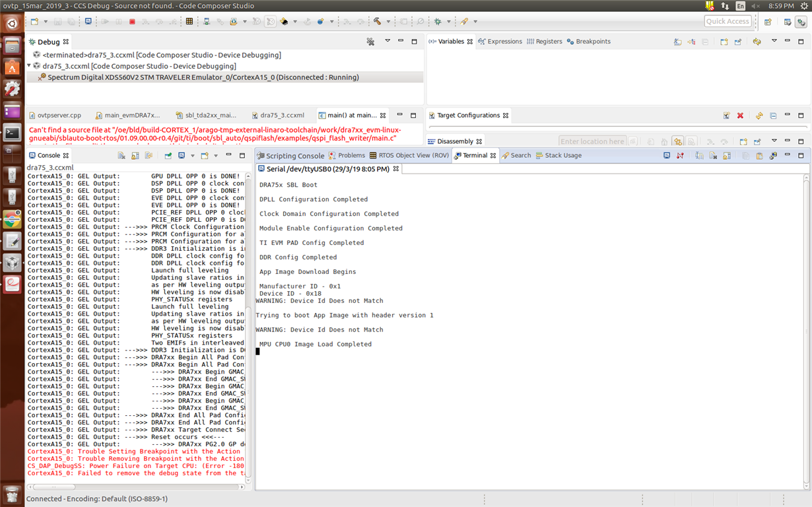Switch to ovtpserver.cpp editor tab

point(54,115)
